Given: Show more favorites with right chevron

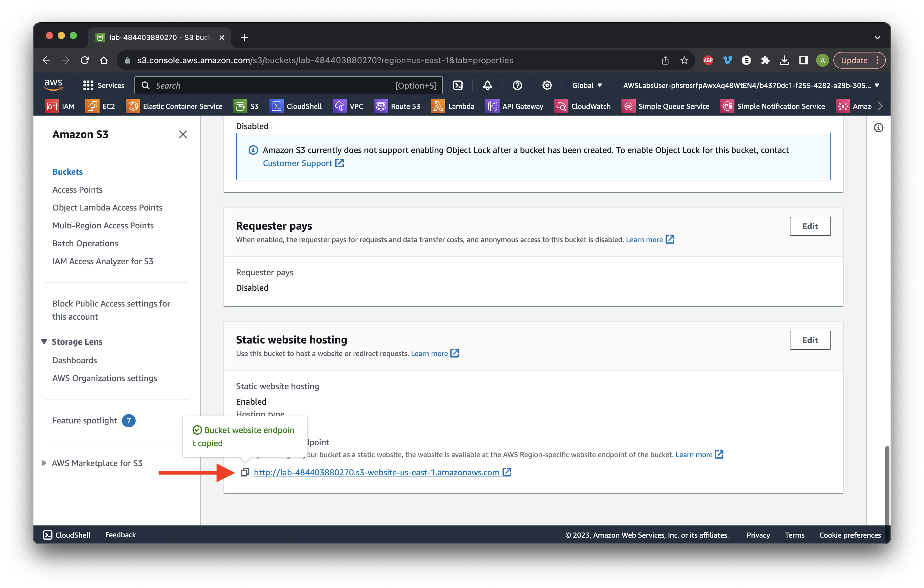Looking at the screenshot, I should (x=880, y=106).
